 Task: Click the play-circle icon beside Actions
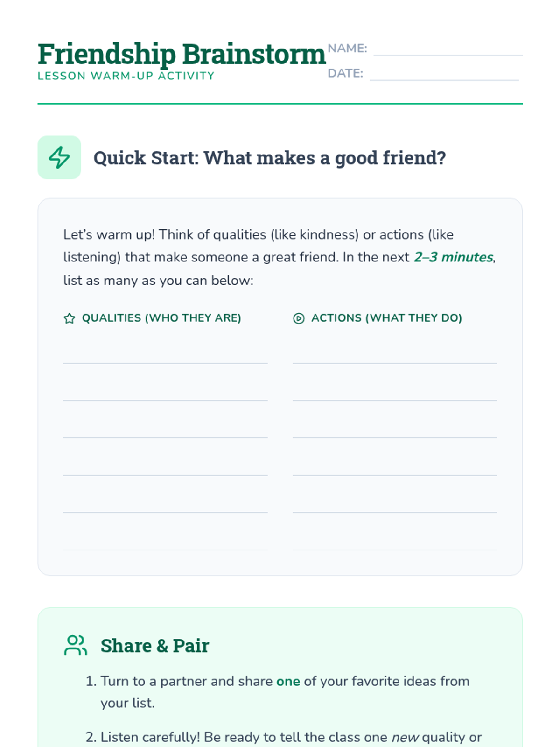click(299, 318)
